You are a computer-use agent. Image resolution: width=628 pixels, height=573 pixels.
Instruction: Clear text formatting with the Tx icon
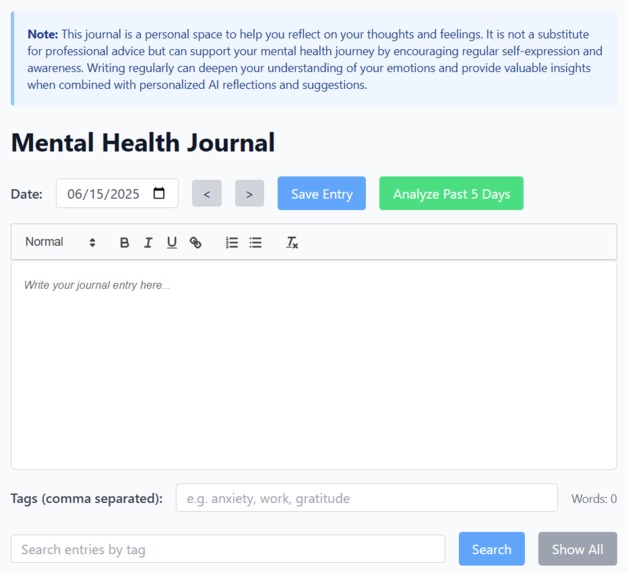[292, 243]
